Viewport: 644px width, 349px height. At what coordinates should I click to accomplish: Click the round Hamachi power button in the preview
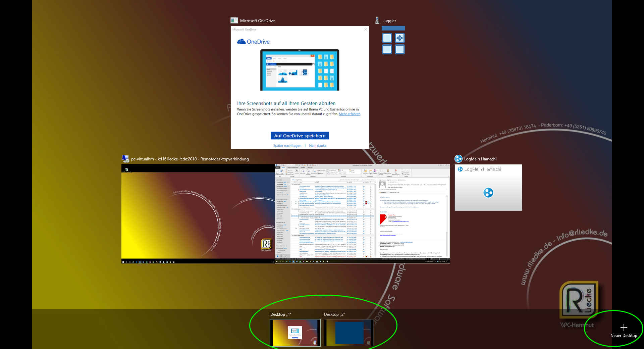coord(488,193)
